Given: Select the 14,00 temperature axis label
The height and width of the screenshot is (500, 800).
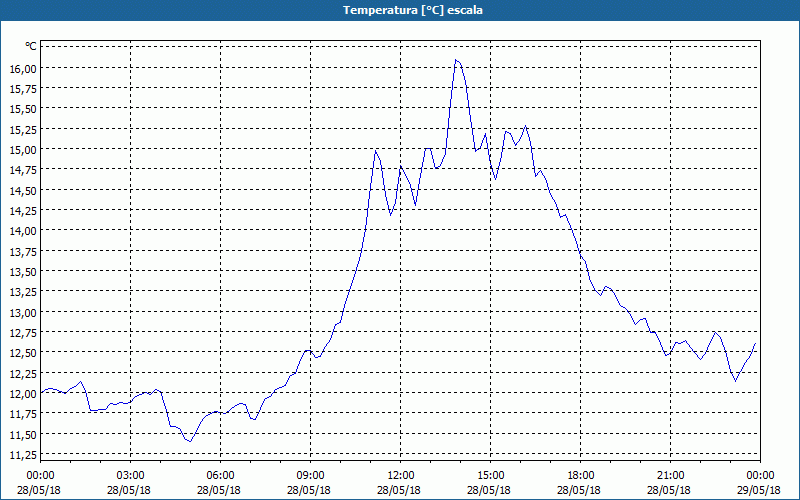Looking at the screenshot, I should [x=23, y=231].
